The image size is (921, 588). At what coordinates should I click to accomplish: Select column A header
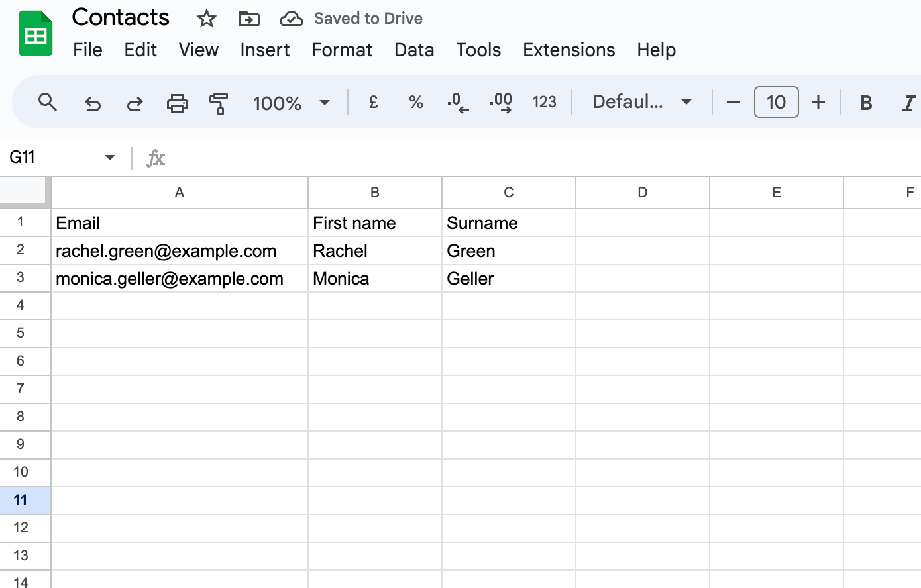180,193
